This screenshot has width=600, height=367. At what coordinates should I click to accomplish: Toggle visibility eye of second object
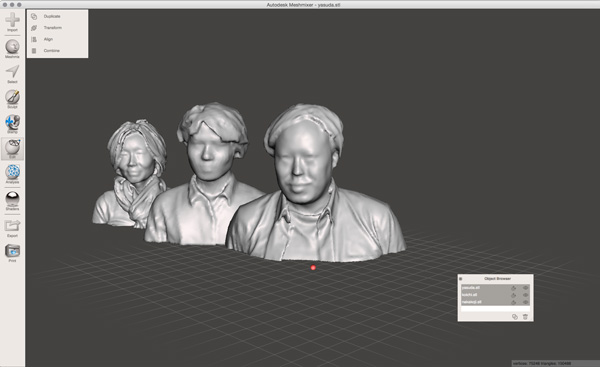tap(525, 295)
